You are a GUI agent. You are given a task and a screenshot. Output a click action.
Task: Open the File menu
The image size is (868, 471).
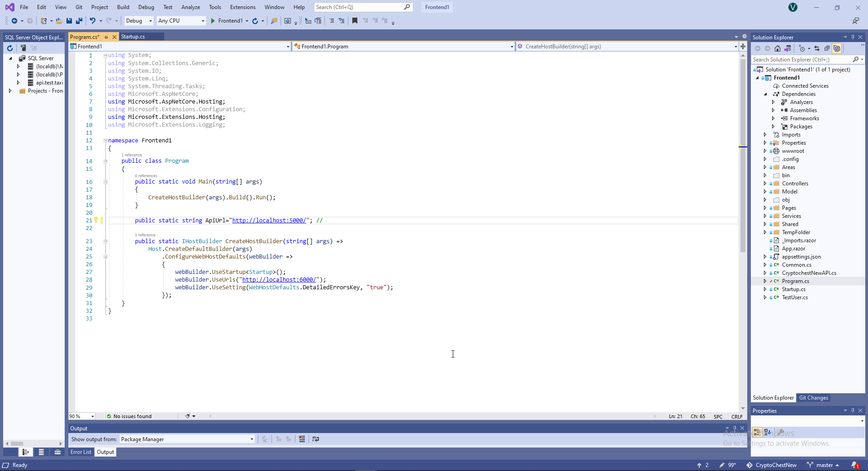point(24,7)
